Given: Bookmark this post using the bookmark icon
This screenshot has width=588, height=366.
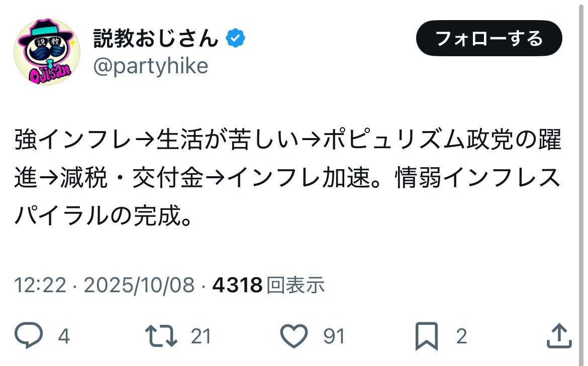Looking at the screenshot, I should [x=427, y=336].
